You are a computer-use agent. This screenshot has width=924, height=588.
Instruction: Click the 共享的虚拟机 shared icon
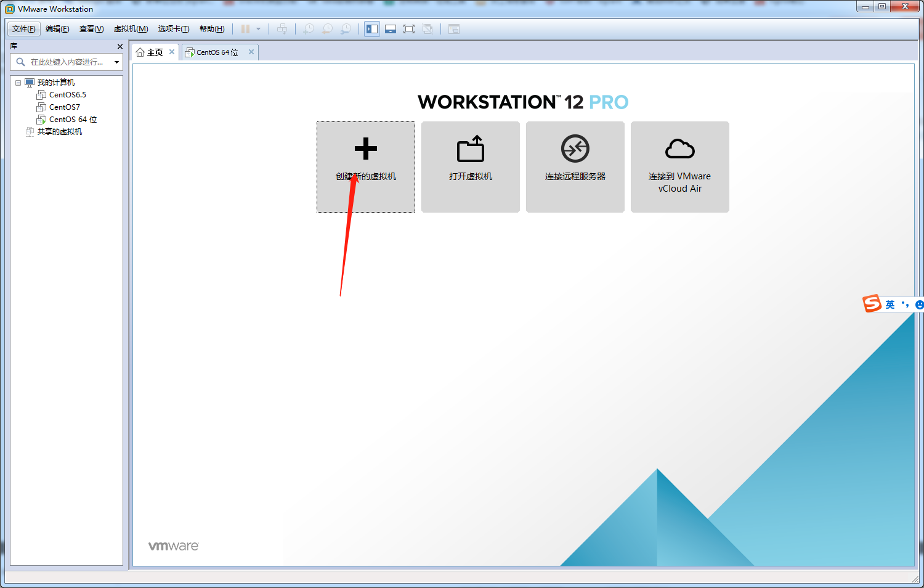click(x=30, y=132)
